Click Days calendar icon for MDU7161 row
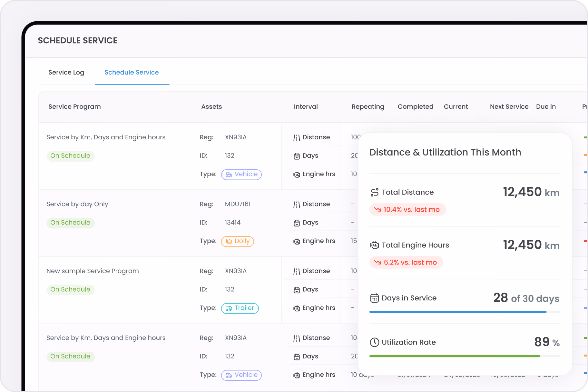This screenshot has width=588, height=392. [x=297, y=223]
